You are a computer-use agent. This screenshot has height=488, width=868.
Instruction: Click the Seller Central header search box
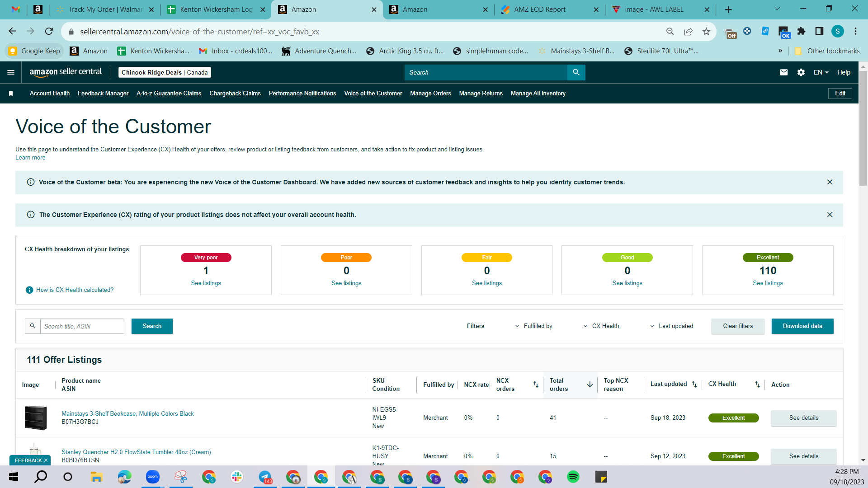coord(486,72)
